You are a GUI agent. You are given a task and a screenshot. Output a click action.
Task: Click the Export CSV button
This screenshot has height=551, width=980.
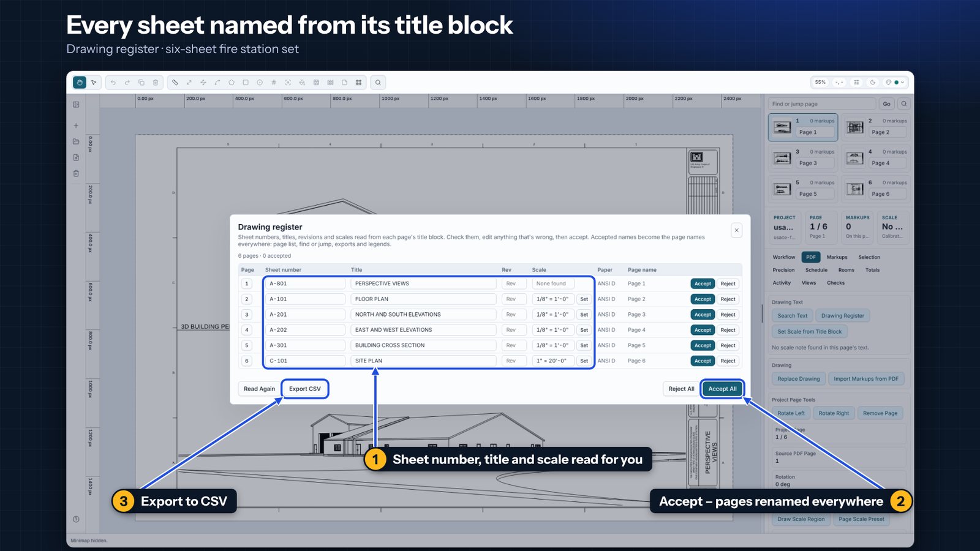tap(305, 389)
